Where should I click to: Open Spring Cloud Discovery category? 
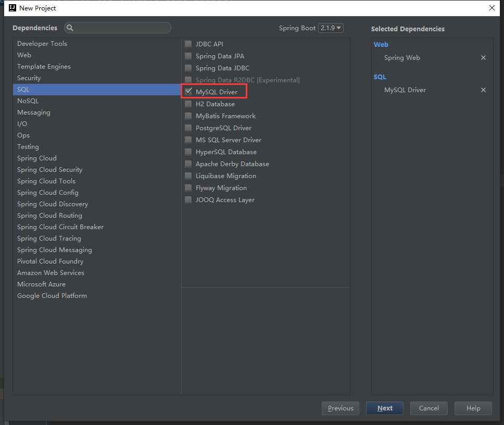click(97, 204)
